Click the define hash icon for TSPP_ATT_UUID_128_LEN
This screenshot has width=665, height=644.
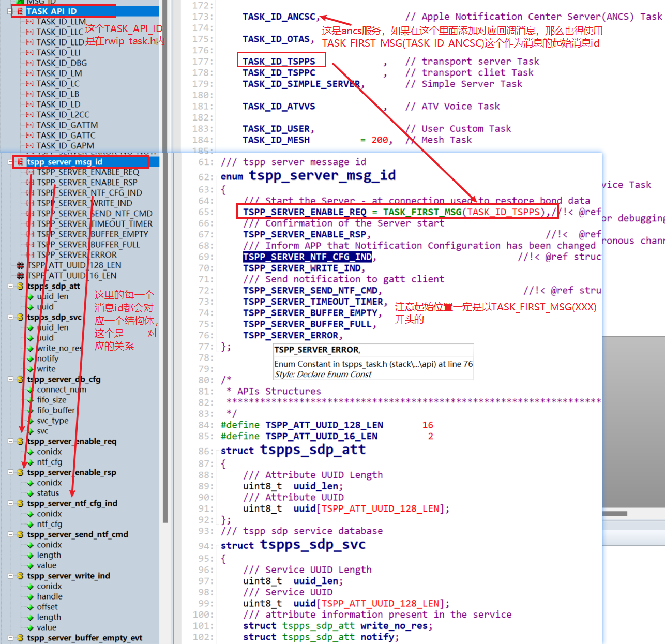click(21, 265)
